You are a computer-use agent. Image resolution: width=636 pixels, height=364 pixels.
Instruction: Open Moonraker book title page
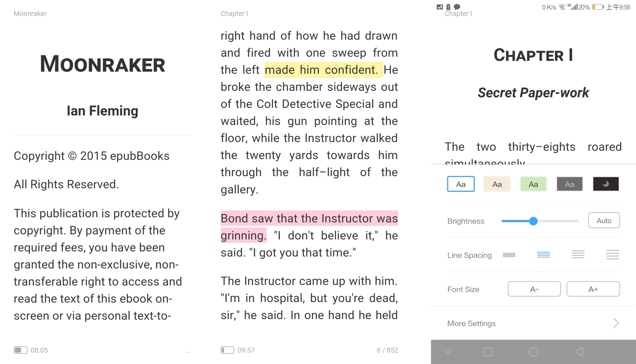point(102,64)
